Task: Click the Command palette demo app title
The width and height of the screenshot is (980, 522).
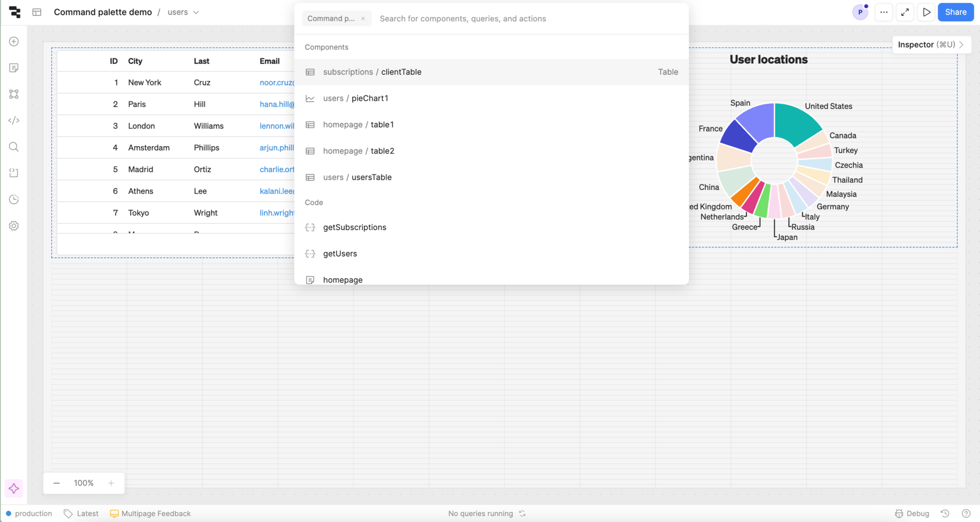Action: click(x=103, y=12)
